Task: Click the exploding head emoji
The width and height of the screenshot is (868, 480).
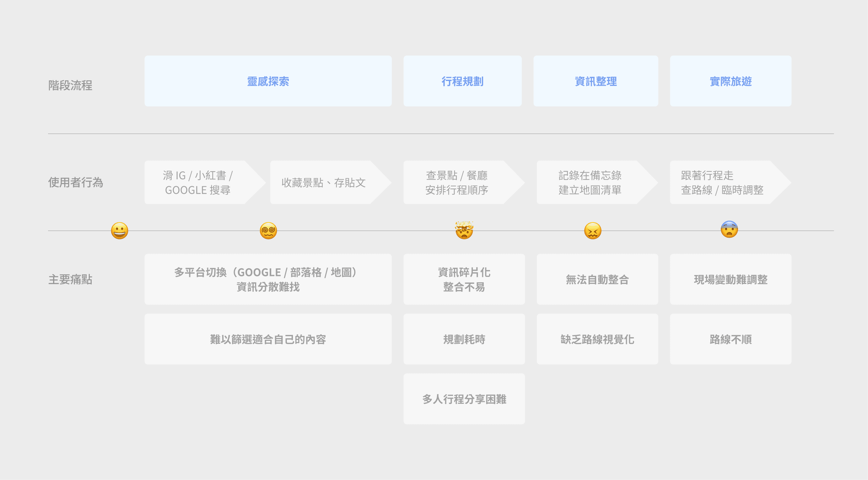Action: 464,230
